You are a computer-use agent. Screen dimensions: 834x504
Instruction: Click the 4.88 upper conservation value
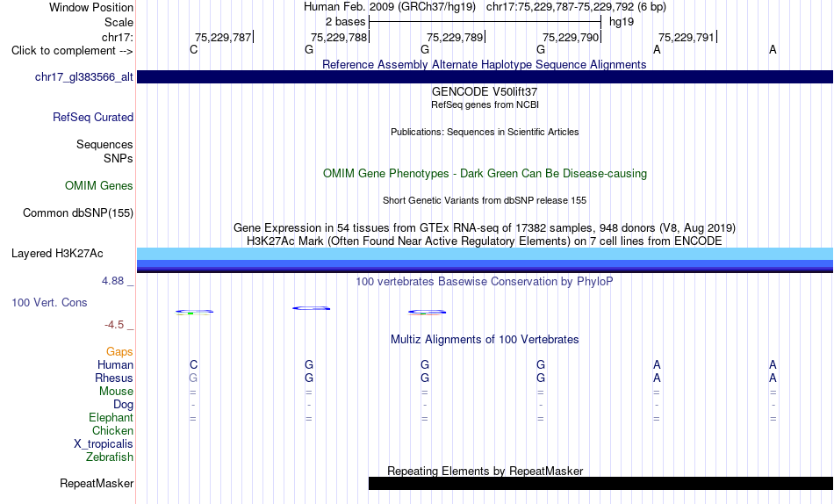112,280
